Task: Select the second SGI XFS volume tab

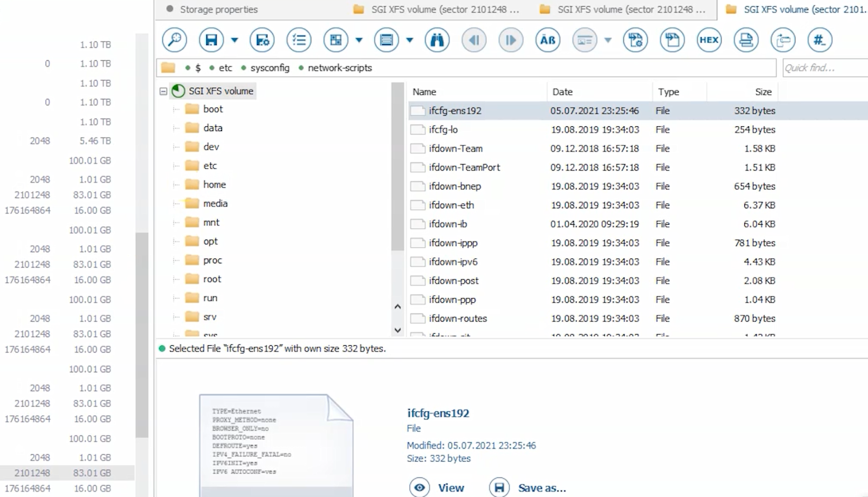Action: (x=631, y=10)
